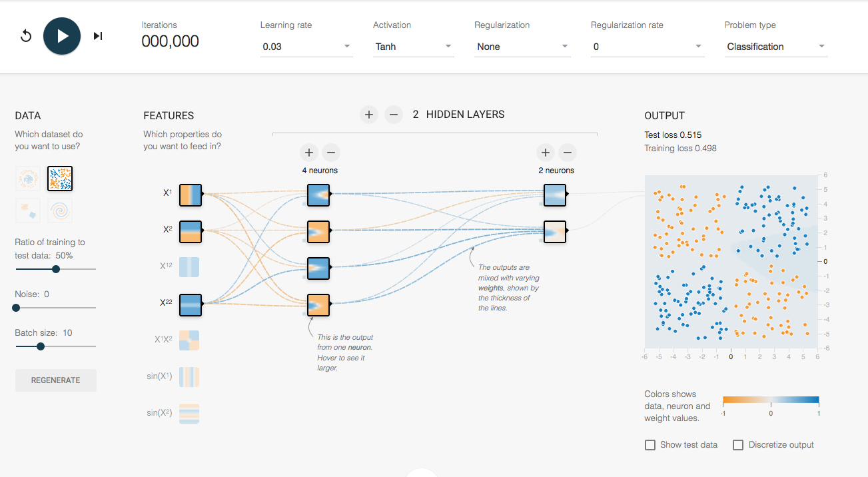Image resolution: width=868 pixels, height=477 pixels.
Task: Enable the Show test data checkbox
Action: 650,445
